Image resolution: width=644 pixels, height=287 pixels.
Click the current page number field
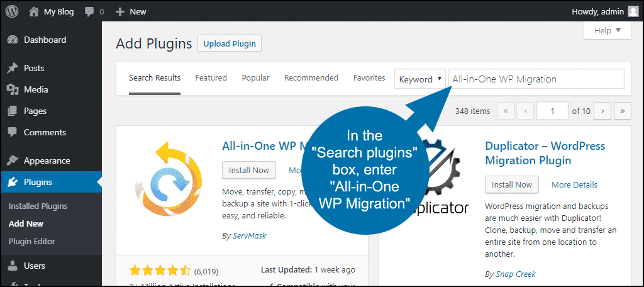(553, 111)
